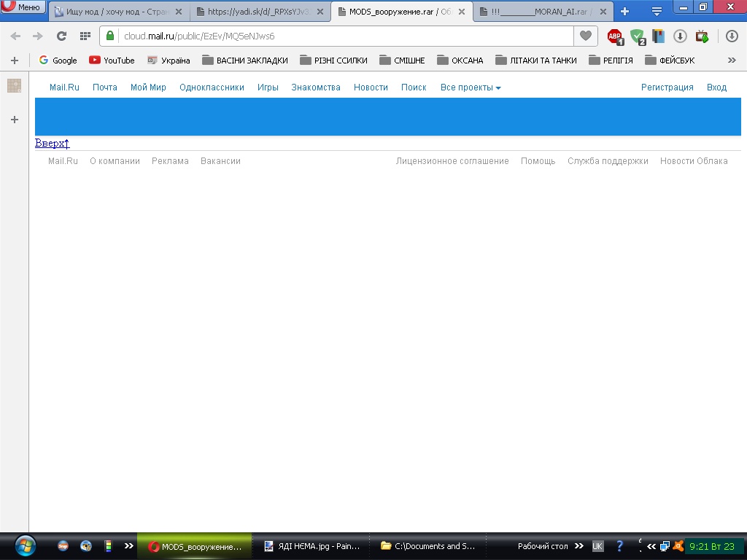Click the circled download arrow extension icon

[x=680, y=36]
